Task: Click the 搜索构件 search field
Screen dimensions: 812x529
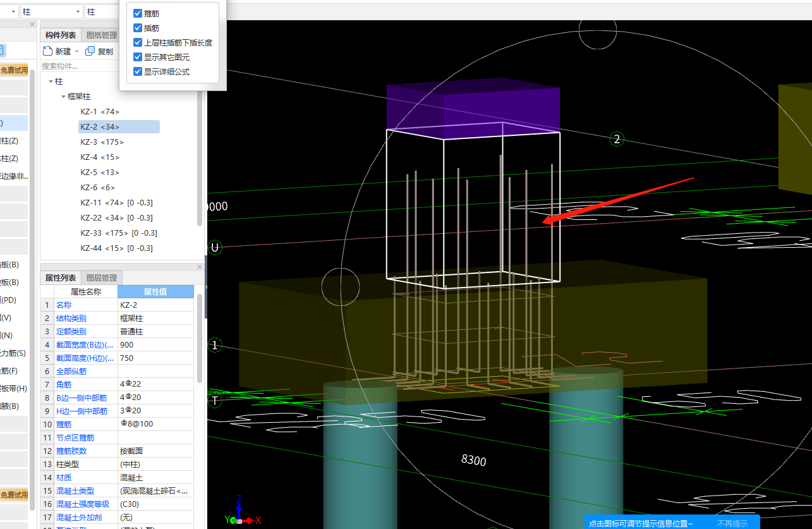Action: [x=79, y=66]
